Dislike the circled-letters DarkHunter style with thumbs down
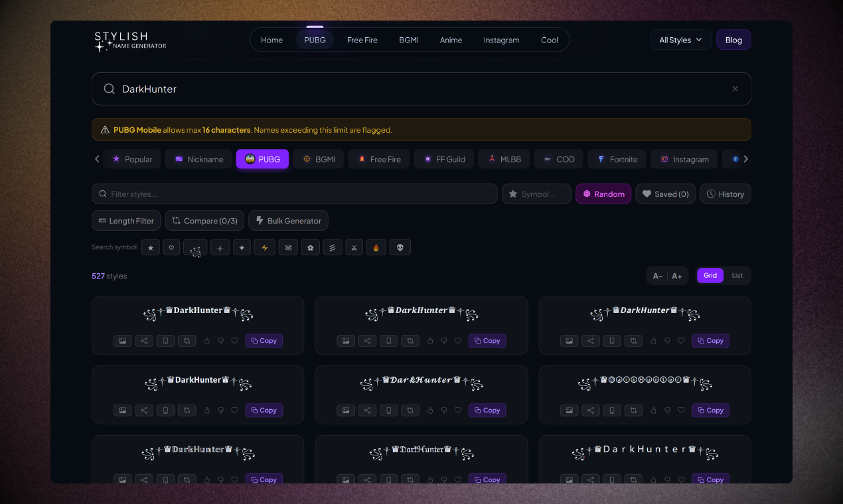This screenshot has height=504, width=843. pyautogui.click(x=667, y=410)
